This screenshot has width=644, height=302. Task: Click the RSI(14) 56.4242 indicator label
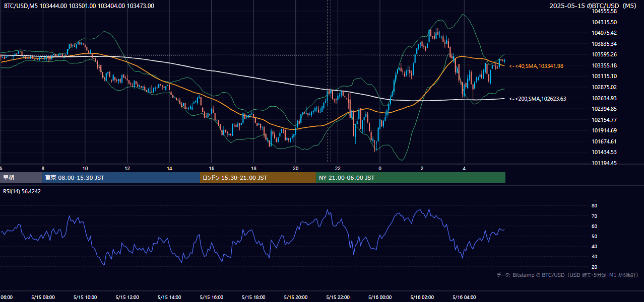tap(22, 191)
